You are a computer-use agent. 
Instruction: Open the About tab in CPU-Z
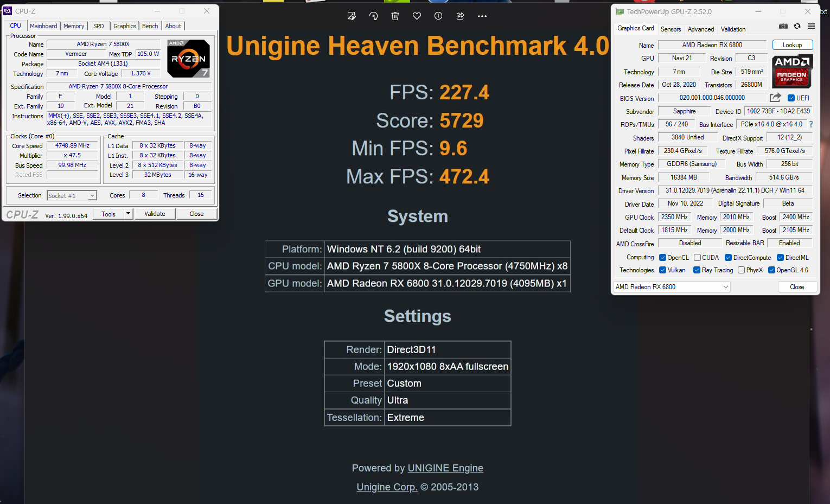pyautogui.click(x=173, y=26)
